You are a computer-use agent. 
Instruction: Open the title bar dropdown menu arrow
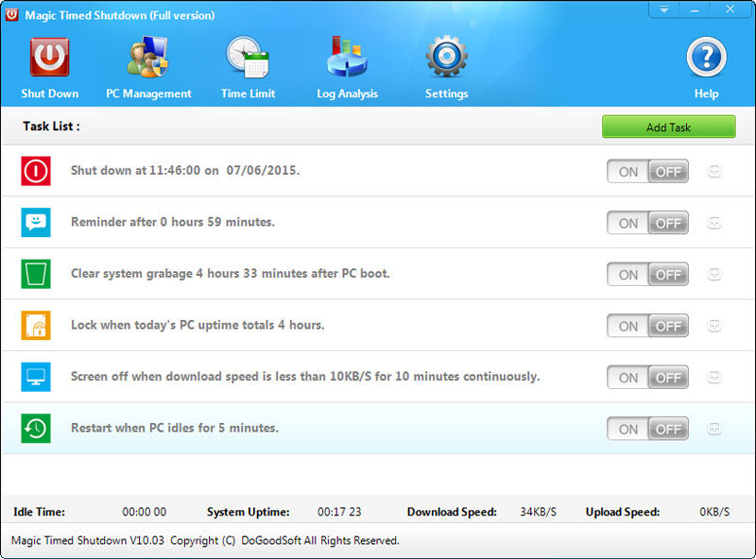coord(664,9)
